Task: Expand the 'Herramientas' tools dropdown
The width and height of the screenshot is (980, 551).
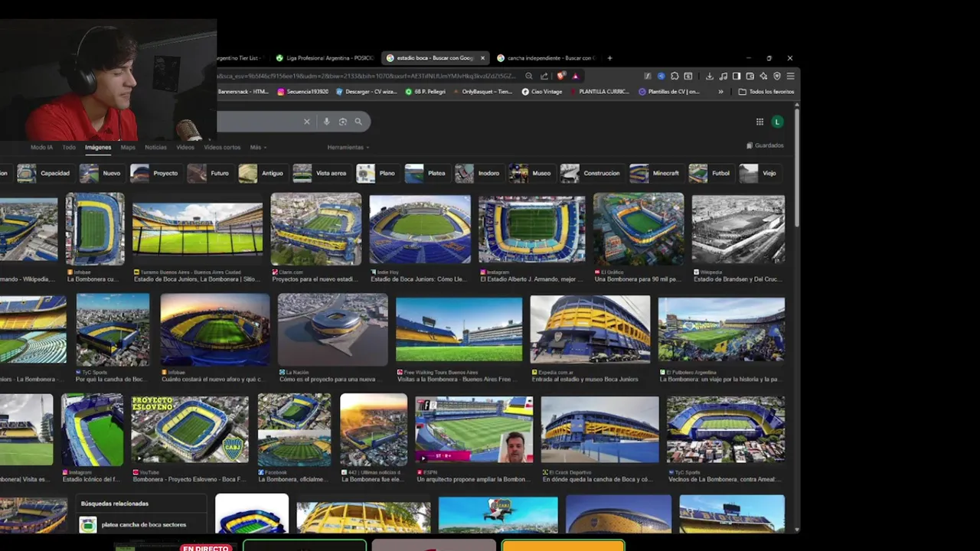Action: [348, 147]
